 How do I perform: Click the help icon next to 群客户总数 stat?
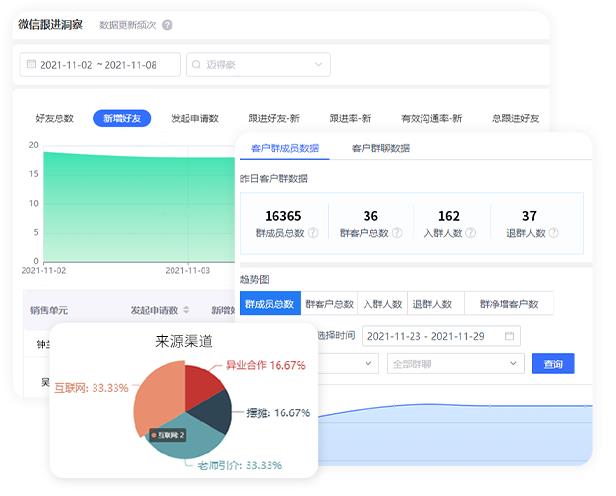[x=398, y=233]
